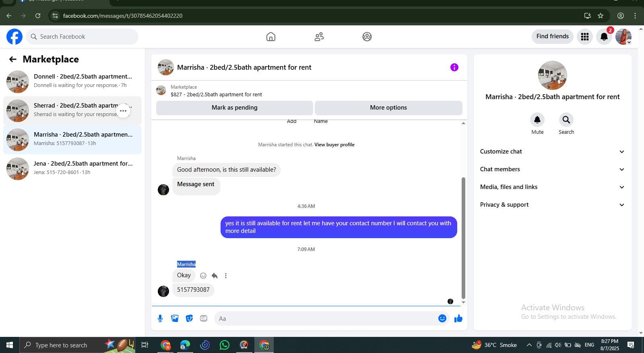Choose a GIF for the message
644x353 pixels.
tap(204, 318)
